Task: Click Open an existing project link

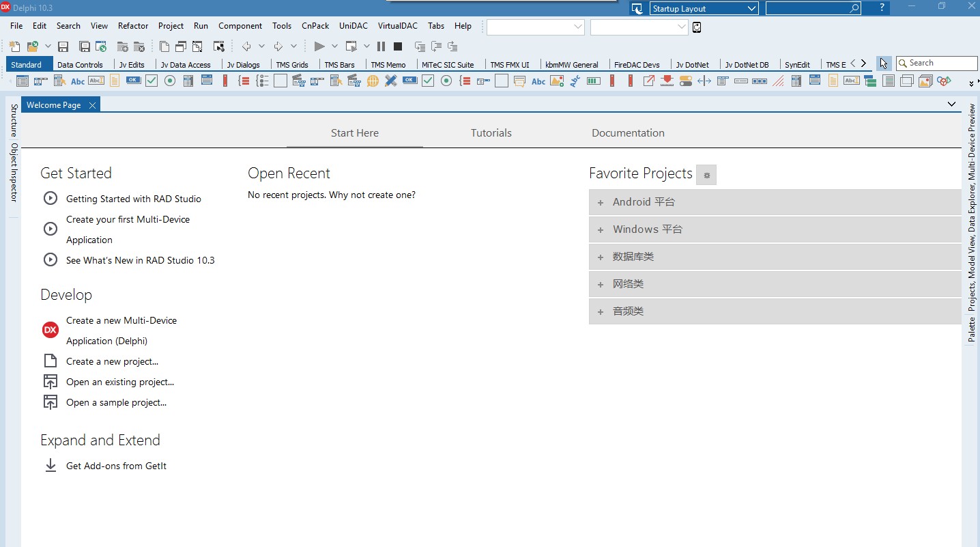Action: pyautogui.click(x=120, y=382)
